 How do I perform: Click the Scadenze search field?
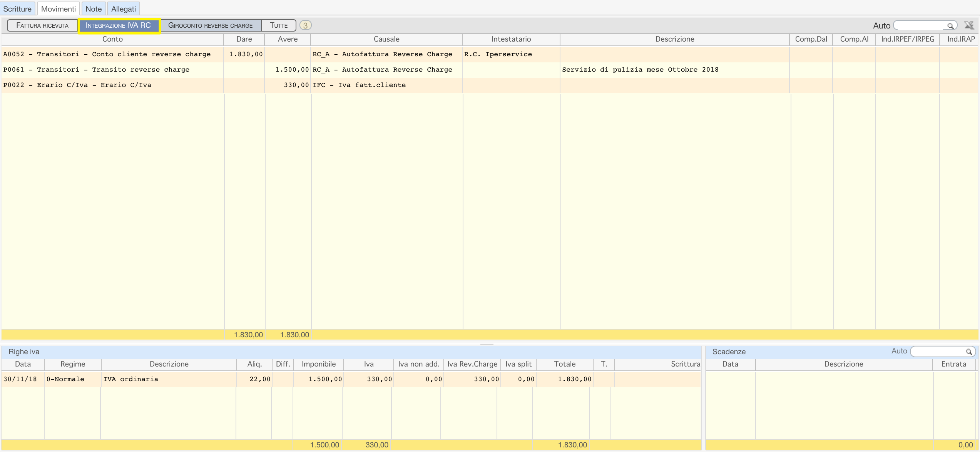[938, 351]
